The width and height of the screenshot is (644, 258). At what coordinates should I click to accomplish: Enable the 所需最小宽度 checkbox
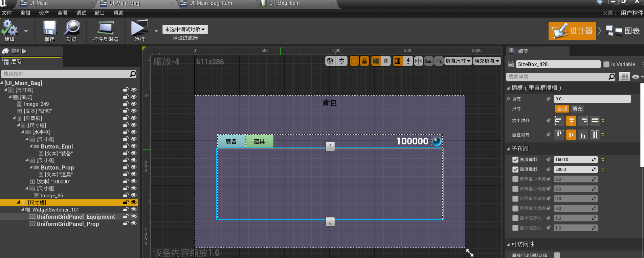(x=515, y=179)
